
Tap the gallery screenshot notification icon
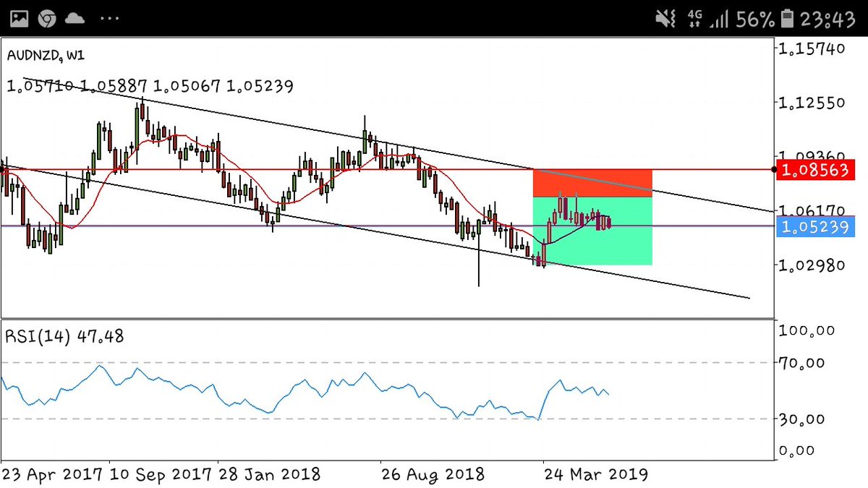tap(18, 19)
